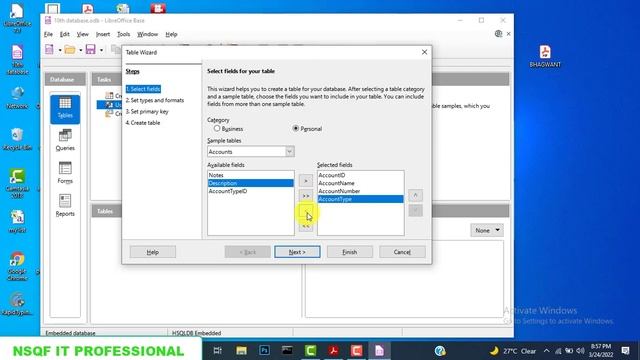This screenshot has height=360, width=640.
Task: Open Camtasia desktop shortcut
Action: coord(17,184)
